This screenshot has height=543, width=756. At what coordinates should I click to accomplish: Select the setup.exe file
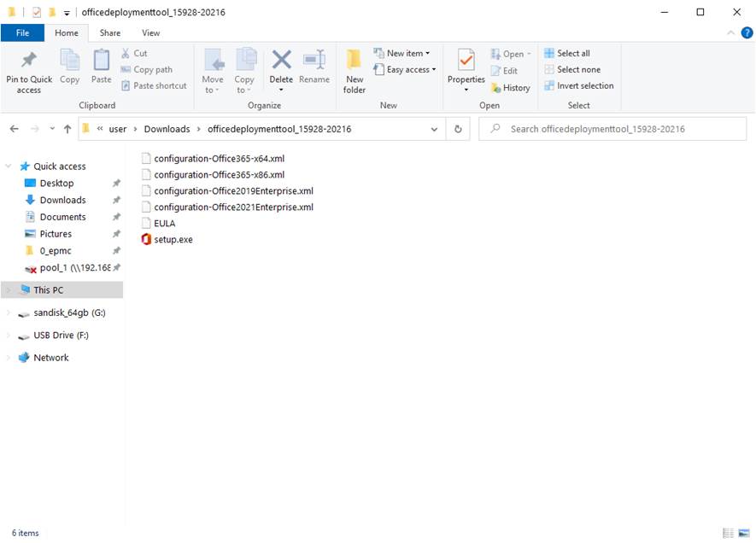point(173,240)
